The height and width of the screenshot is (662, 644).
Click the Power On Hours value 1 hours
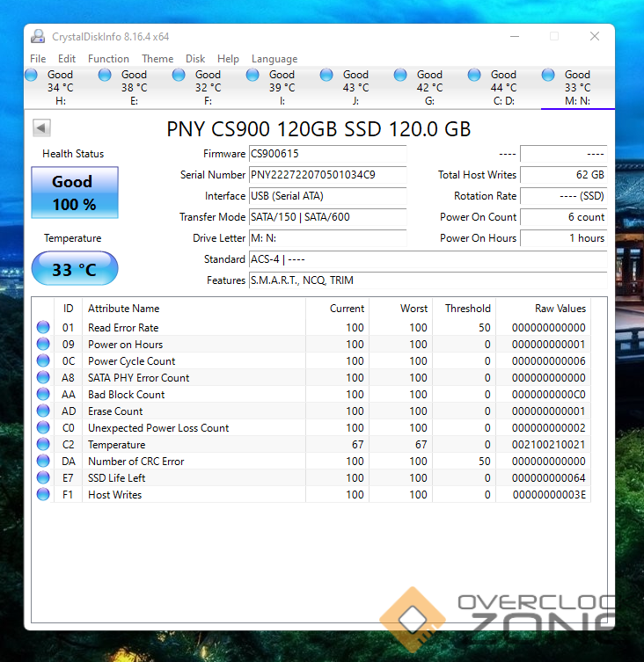pos(564,238)
